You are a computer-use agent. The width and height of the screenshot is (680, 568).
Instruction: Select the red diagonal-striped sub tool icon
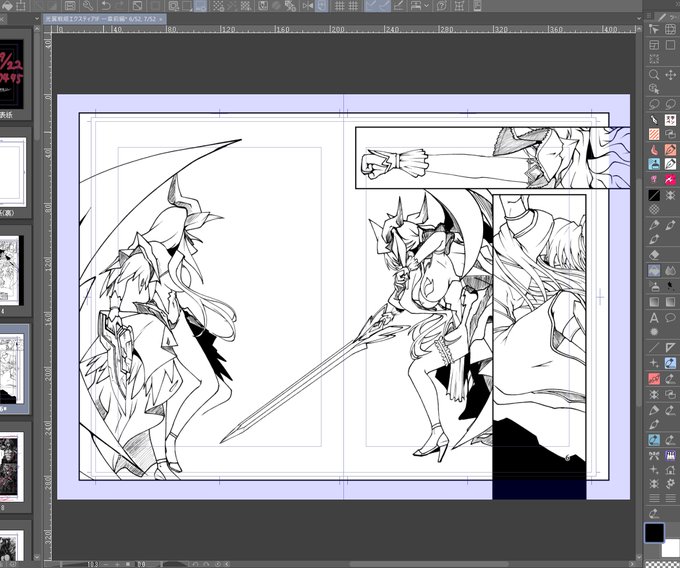pos(654,135)
